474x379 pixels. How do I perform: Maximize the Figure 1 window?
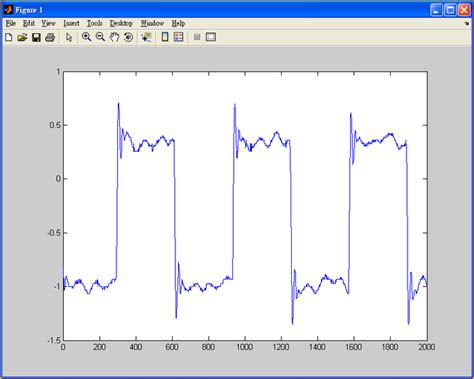(x=450, y=10)
